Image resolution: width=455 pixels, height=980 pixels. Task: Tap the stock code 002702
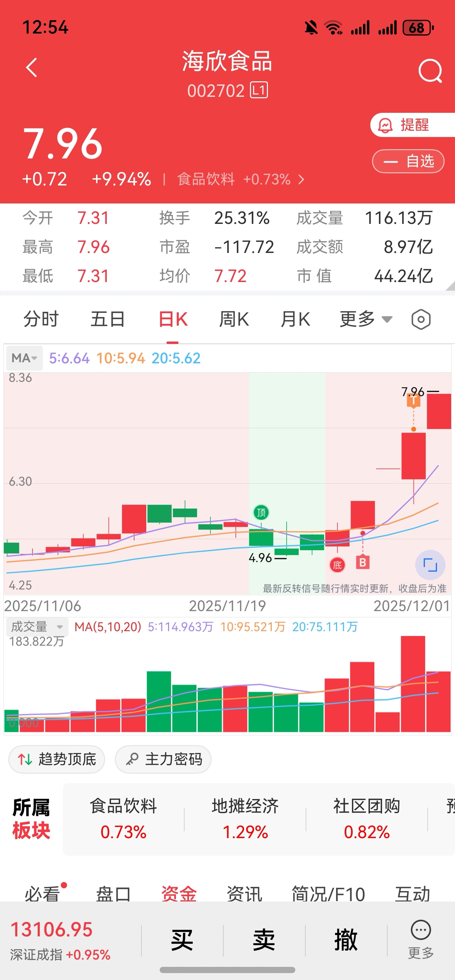point(215,91)
